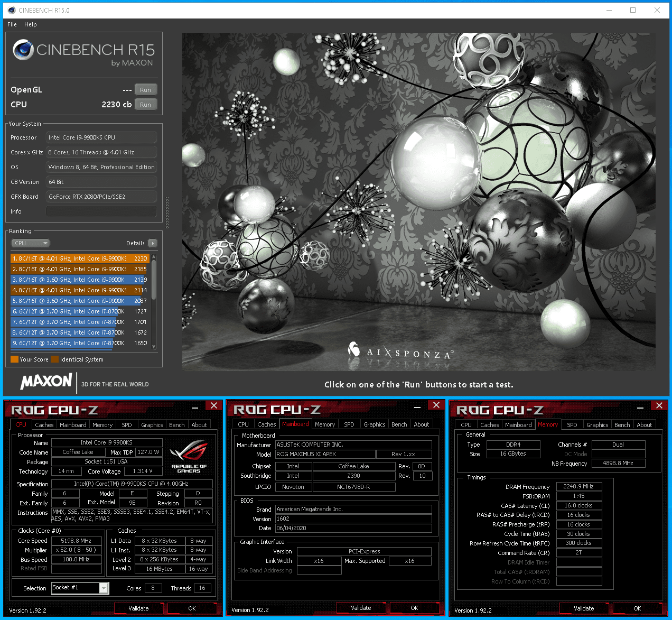Minimize the left CPU-Z window
Viewport: 672px width, 620px height.
click(195, 408)
